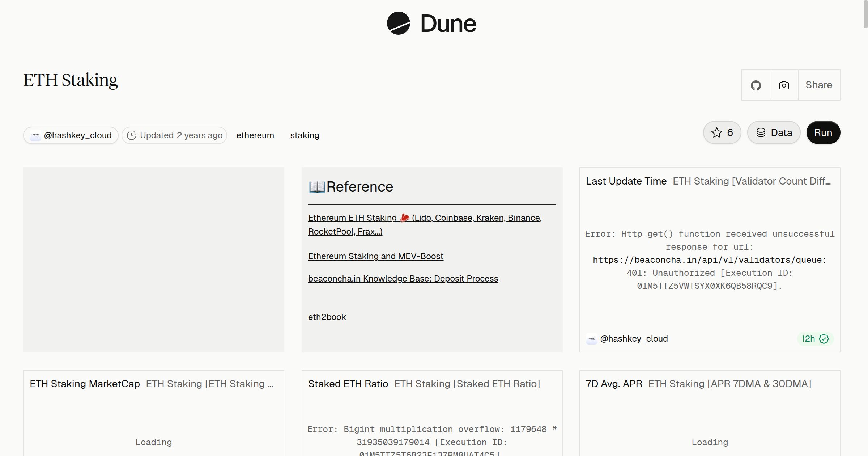Open the GitHub icon button
868x456 pixels.
756,85
